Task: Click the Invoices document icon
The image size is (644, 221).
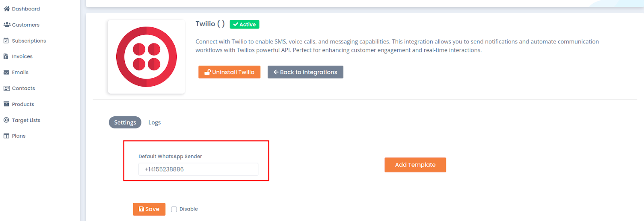Action: (x=6, y=56)
